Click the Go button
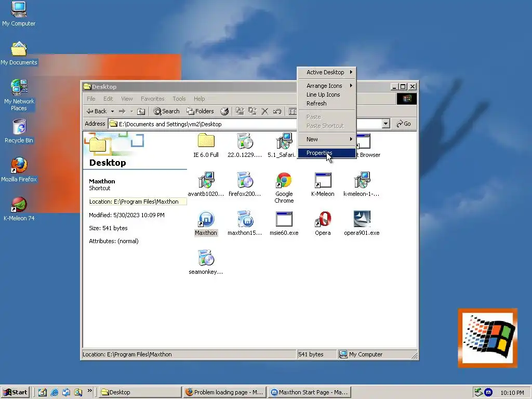 coord(404,124)
